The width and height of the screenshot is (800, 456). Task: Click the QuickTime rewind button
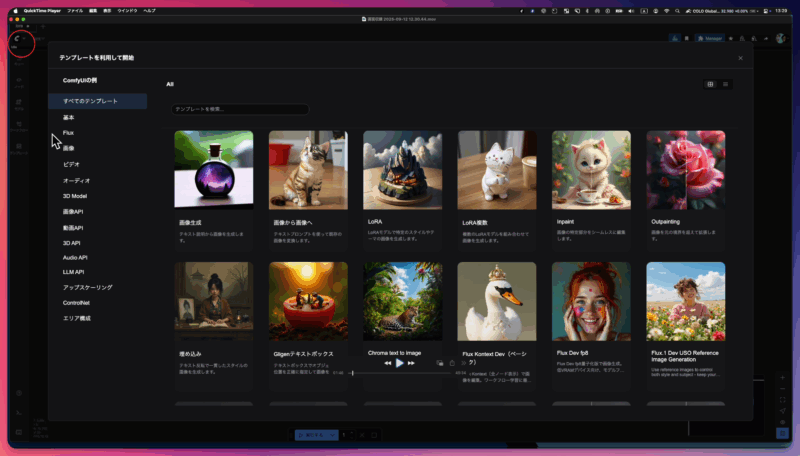pos(388,363)
